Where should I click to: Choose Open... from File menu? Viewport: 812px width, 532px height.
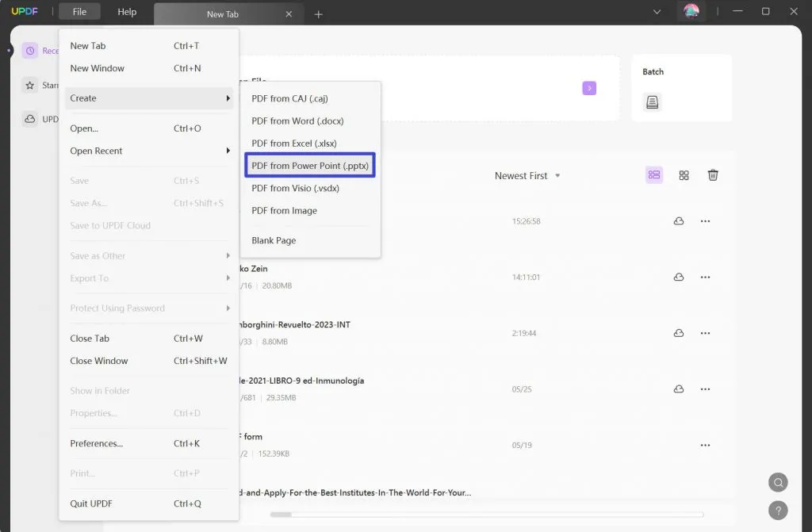(x=149, y=128)
